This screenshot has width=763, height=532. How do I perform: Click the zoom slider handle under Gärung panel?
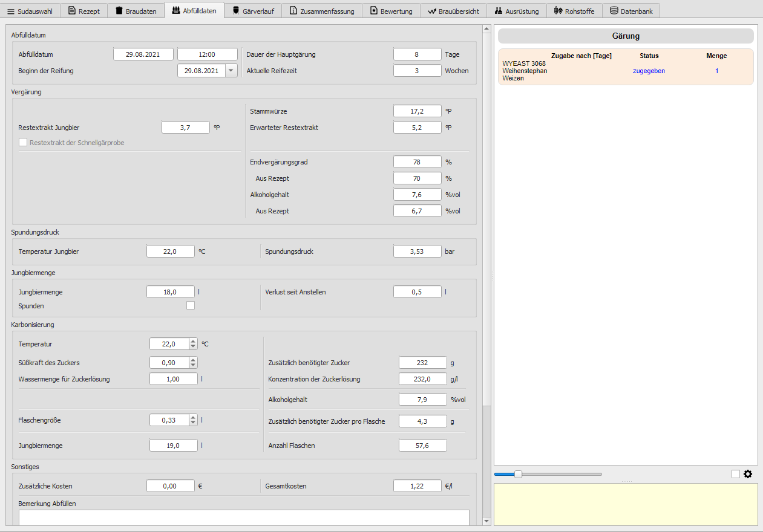coord(518,474)
